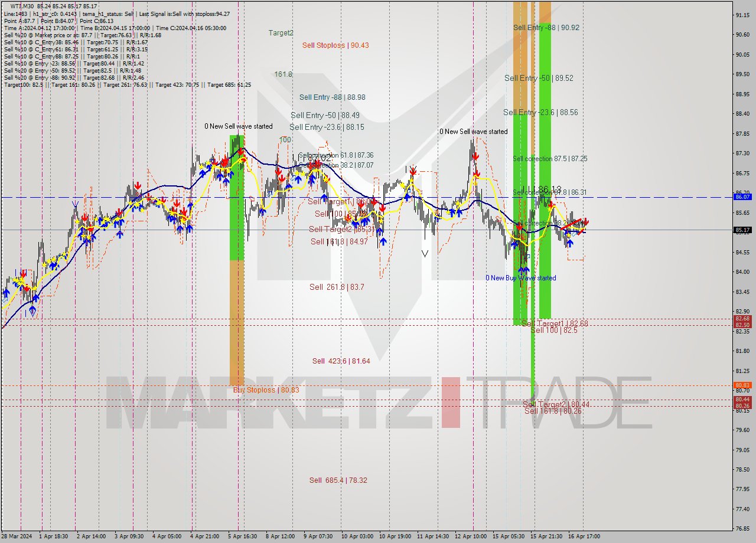Click the 84.00 value on price scale

pos(742,272)
